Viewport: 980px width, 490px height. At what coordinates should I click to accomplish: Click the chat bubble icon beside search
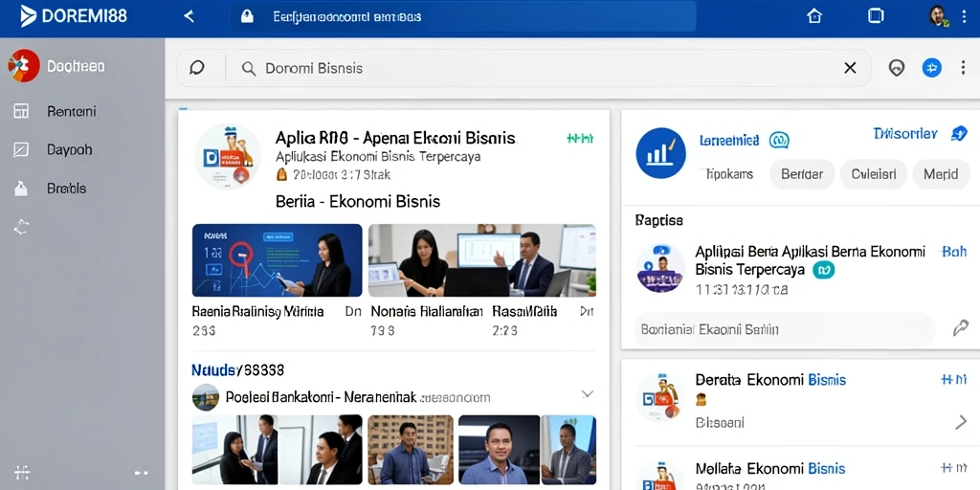point(197,68)
